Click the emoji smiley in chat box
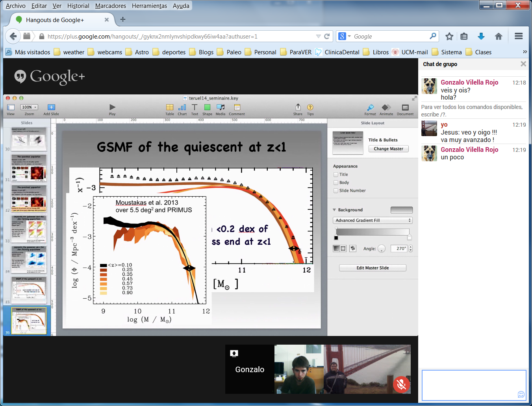Viewport: 532px width, 406px height. pyautogui.click(x=521, y=395)
